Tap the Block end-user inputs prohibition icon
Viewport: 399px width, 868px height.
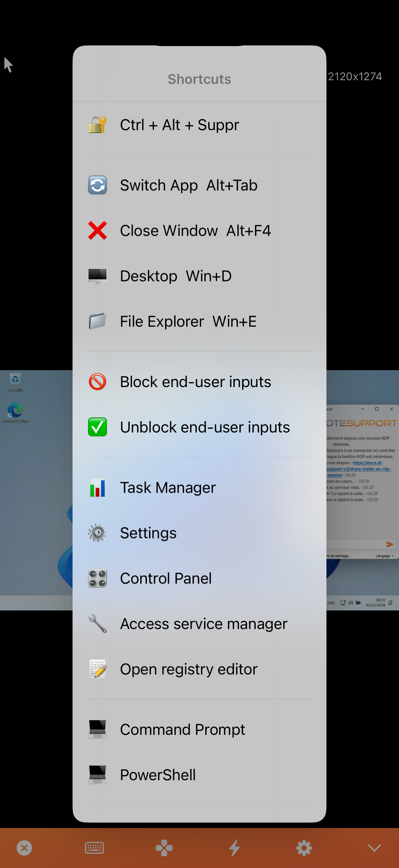pos(98,381)
